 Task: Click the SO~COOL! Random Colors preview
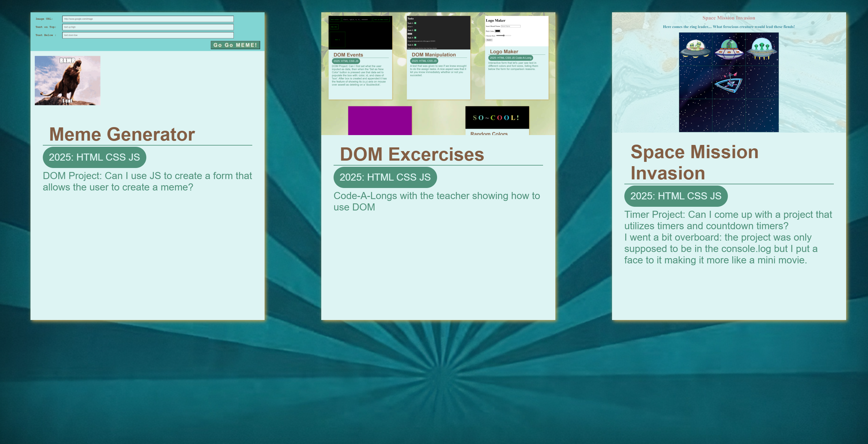[497, 118]
